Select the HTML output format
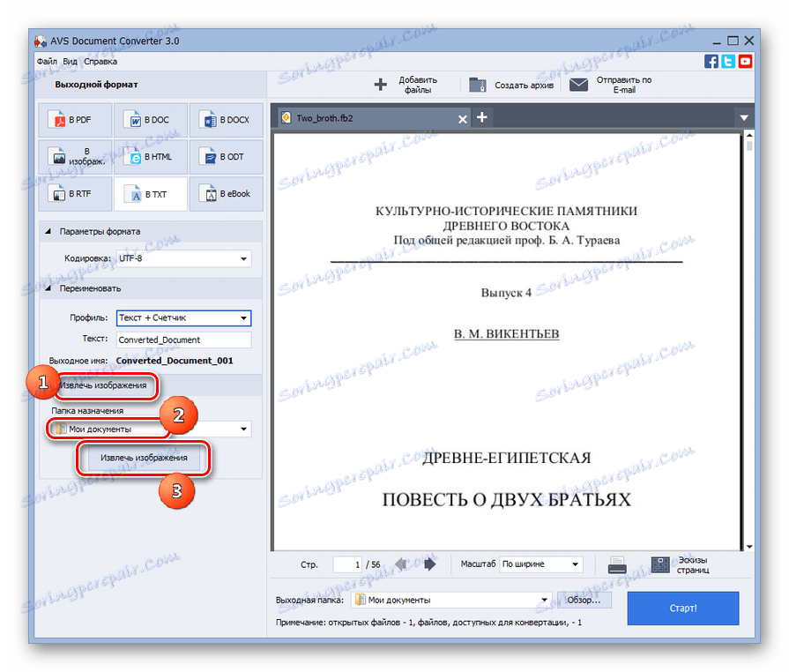 (151, 157)
